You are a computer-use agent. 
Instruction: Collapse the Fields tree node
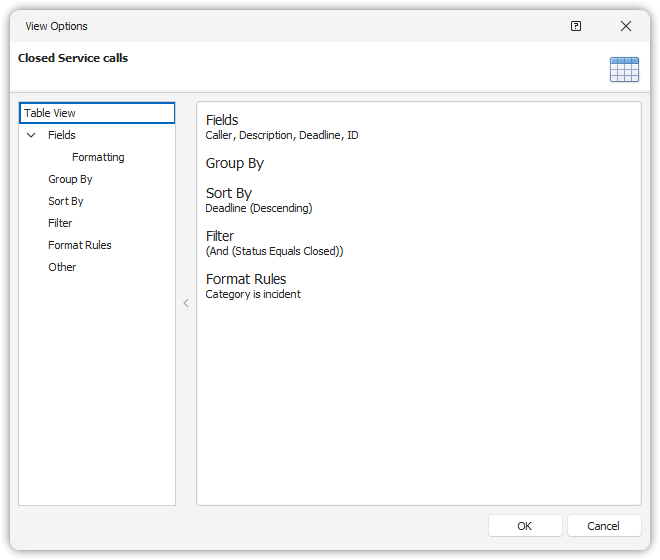(31, 135)
